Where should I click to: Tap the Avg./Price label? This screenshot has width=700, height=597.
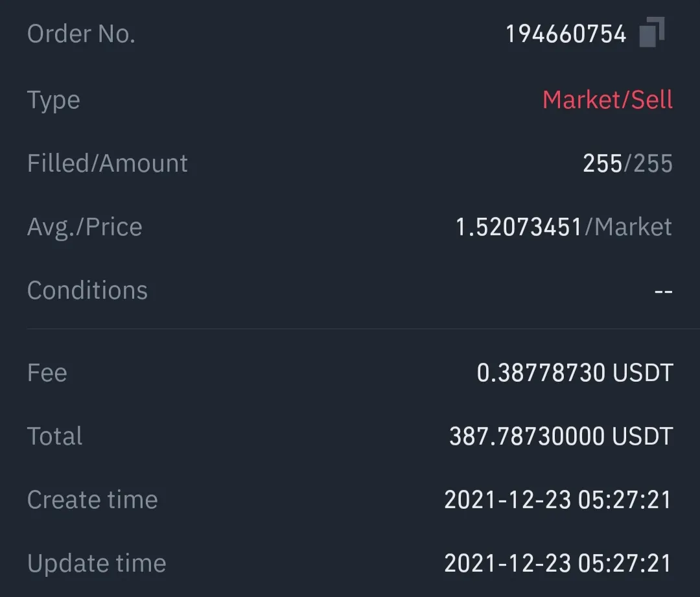pyautogui.click(x=85, y=228)
